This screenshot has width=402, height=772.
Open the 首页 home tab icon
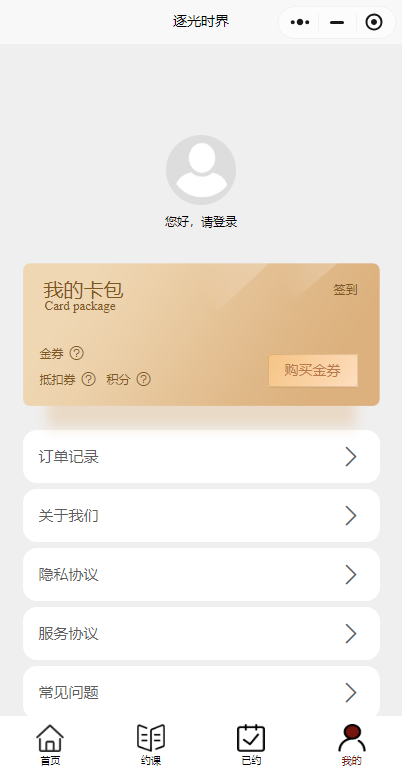[x=50, y=738]
